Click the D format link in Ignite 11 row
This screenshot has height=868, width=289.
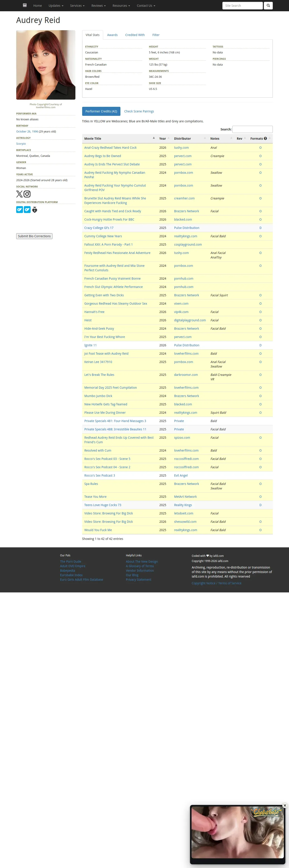(260, 345)
